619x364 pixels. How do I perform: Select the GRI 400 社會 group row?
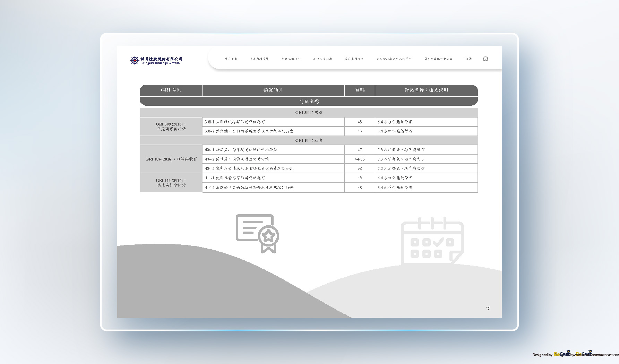coord(309,140)
